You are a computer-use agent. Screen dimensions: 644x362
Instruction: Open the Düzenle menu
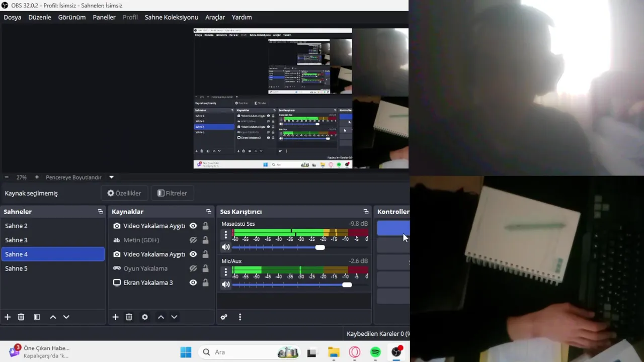click(40, 17)
